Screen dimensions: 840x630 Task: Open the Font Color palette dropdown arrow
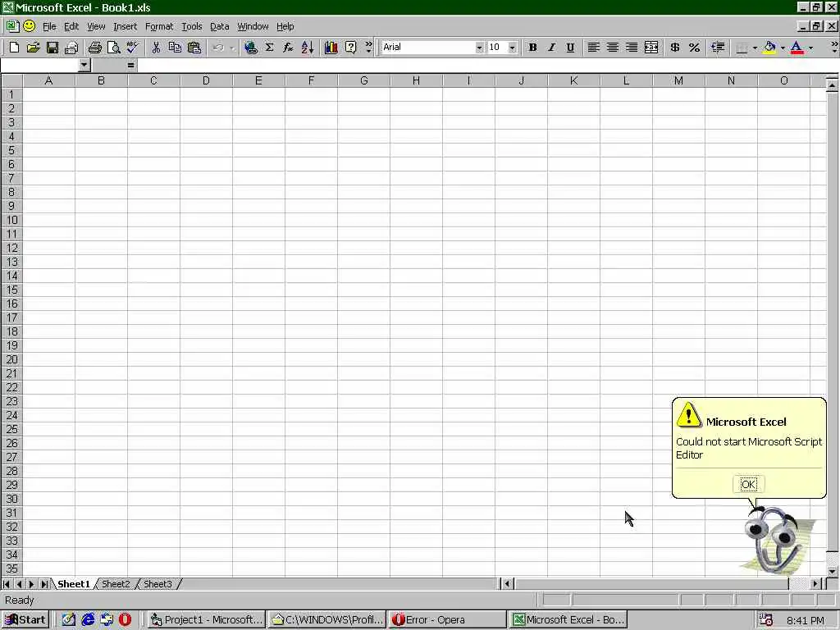tap(810, 48)
